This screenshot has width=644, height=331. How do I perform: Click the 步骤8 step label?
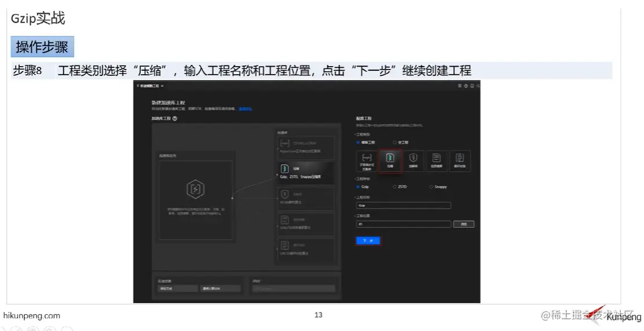(27, 71)
